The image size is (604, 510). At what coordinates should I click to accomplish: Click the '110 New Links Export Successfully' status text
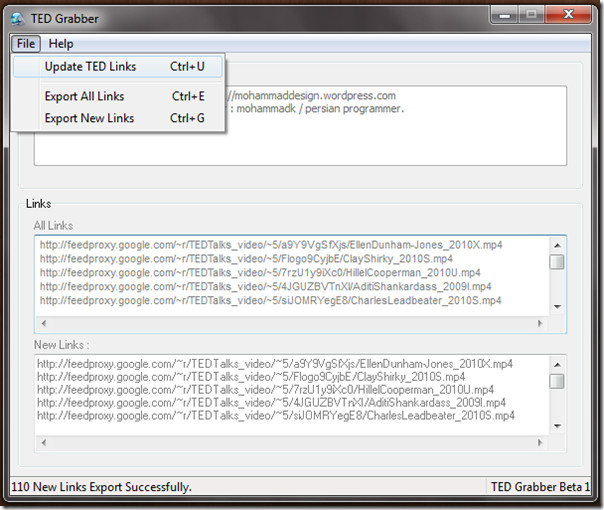101,487
